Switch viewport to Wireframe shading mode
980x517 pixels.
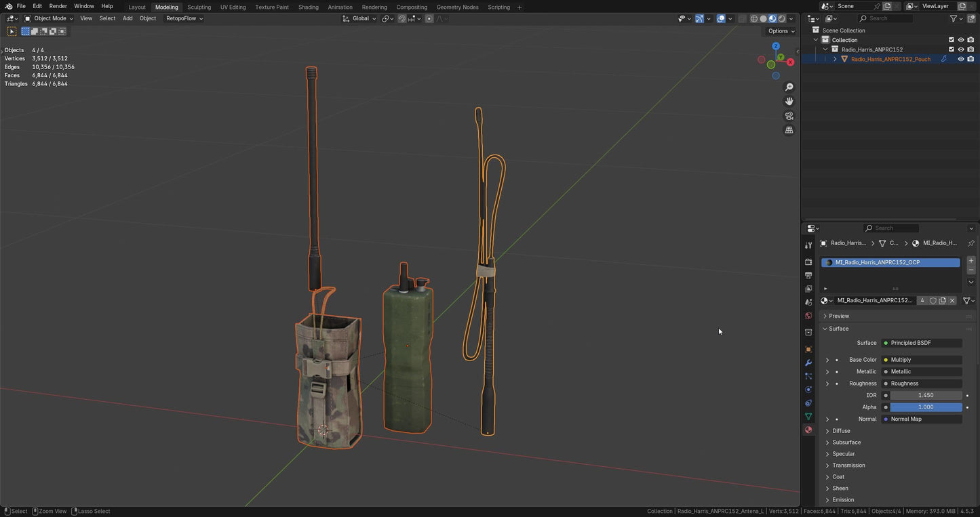click(x=754, y=18)
